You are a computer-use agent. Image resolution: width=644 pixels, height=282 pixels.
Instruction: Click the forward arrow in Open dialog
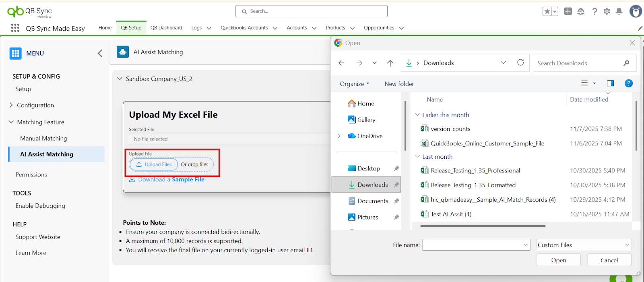359,63
